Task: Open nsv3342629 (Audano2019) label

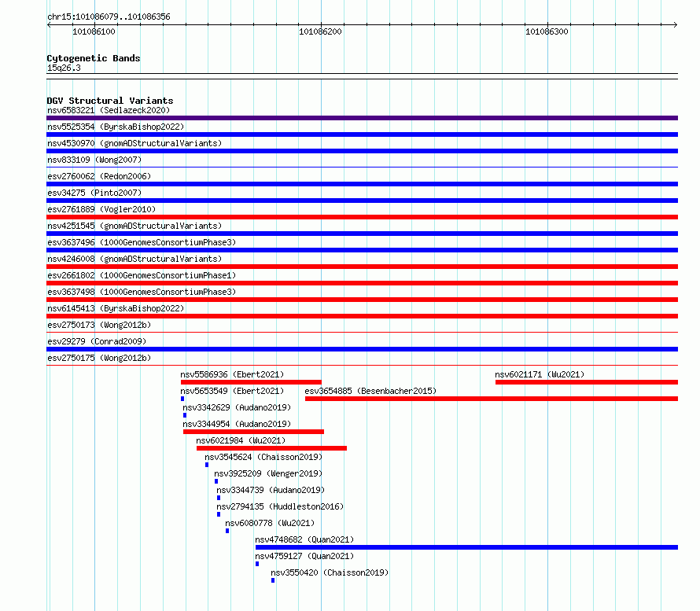Action: coord(237,407)
